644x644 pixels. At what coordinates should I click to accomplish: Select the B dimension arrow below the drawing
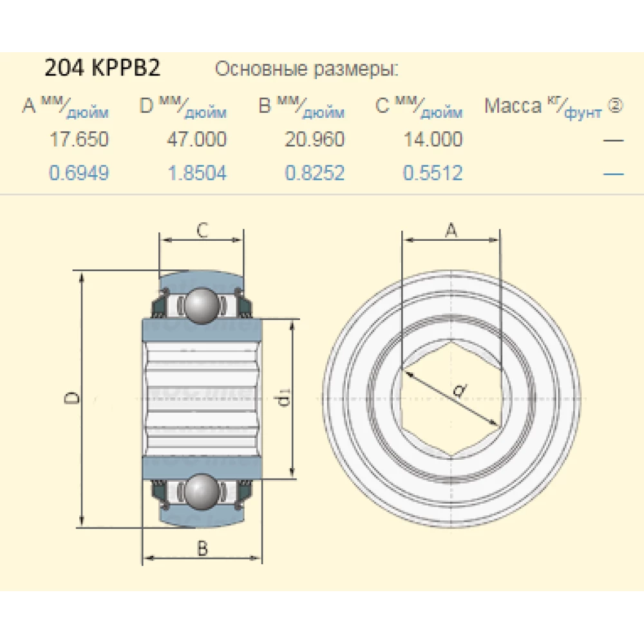[202, 556]
